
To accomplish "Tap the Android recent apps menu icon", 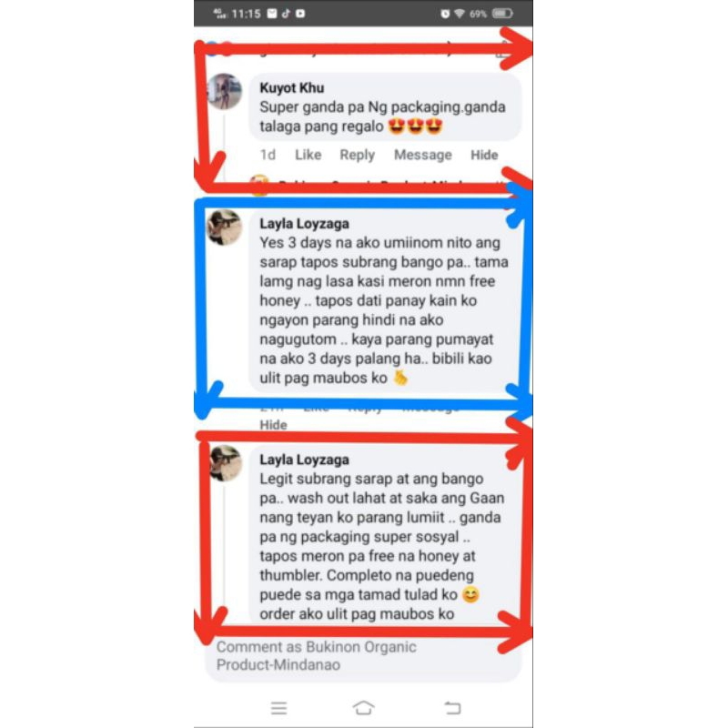I will click(278, 708).
